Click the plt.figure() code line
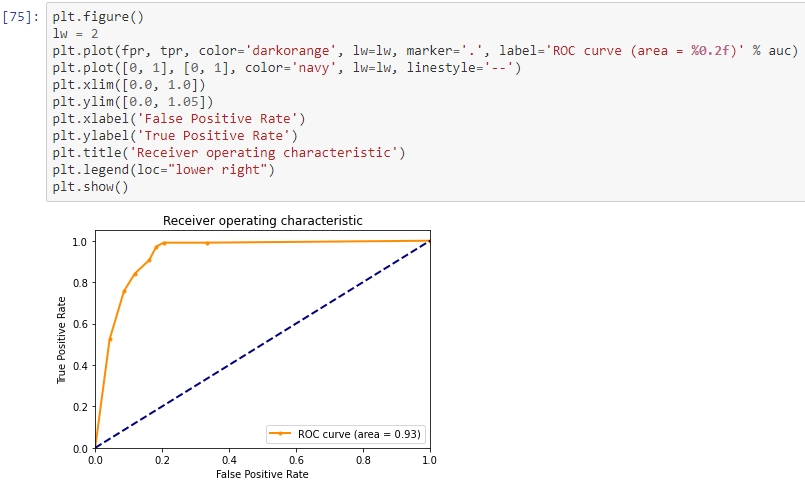 (98, 17)
